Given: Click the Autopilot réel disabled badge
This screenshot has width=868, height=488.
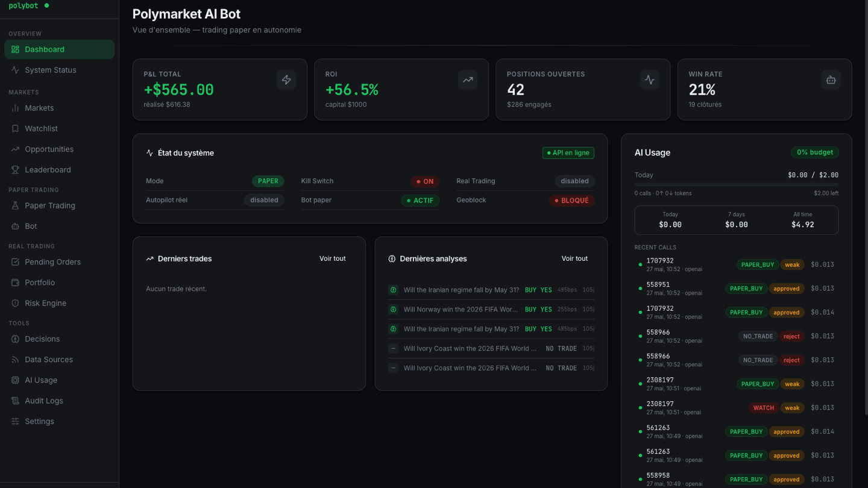Looking at the screenshot, I should click(264, 200).
